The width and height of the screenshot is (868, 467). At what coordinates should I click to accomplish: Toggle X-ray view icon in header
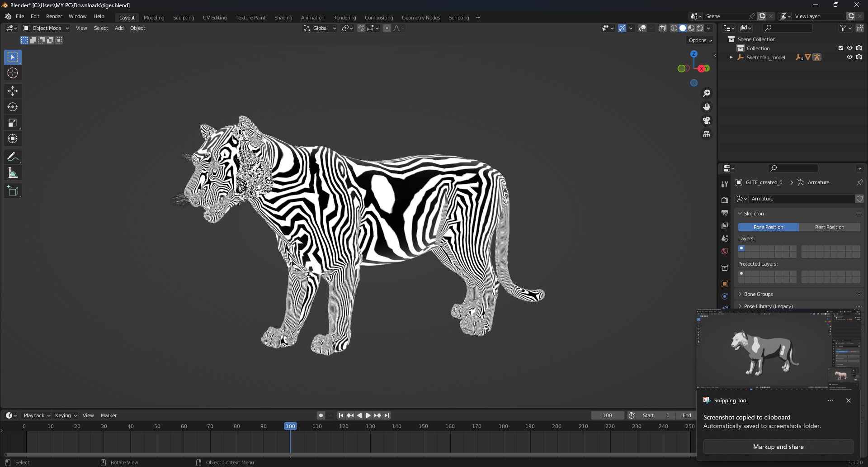click(x=662, y=28)
